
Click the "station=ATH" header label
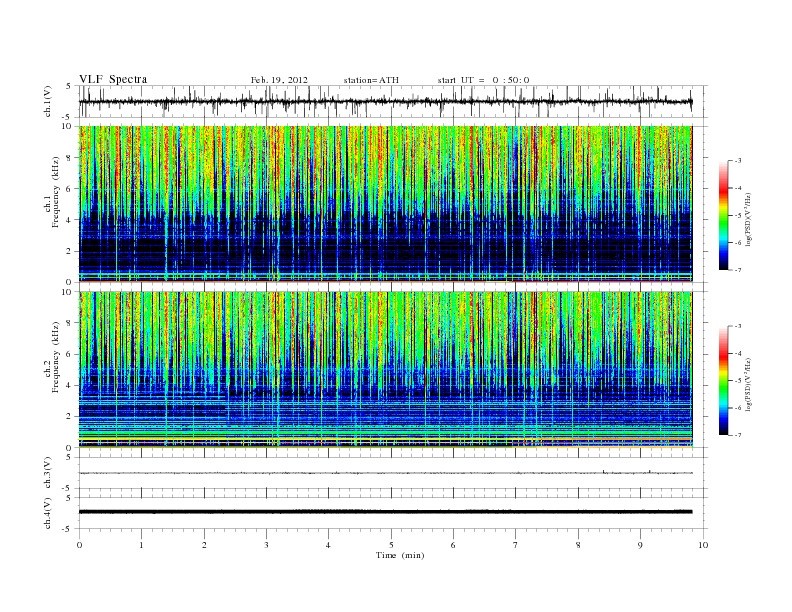coord(371,80)
